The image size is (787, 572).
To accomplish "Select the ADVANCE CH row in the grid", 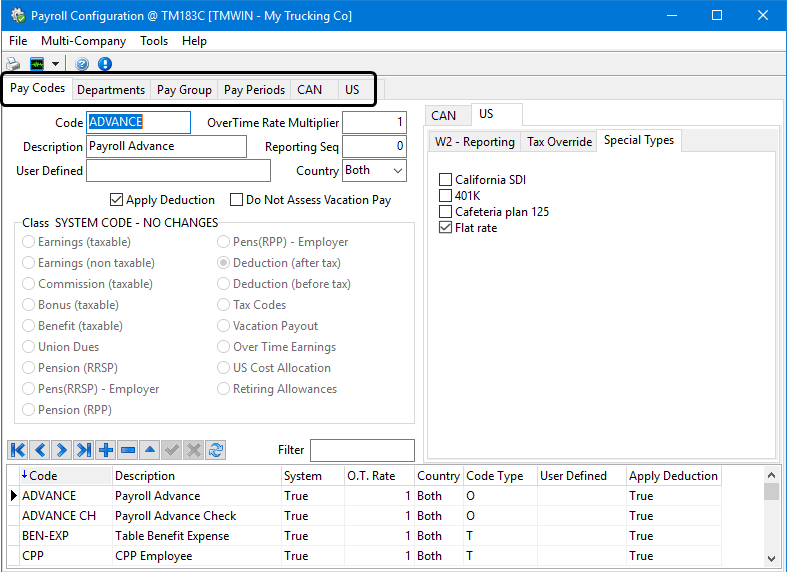I will pyautogui.click(x=60, y=516).
